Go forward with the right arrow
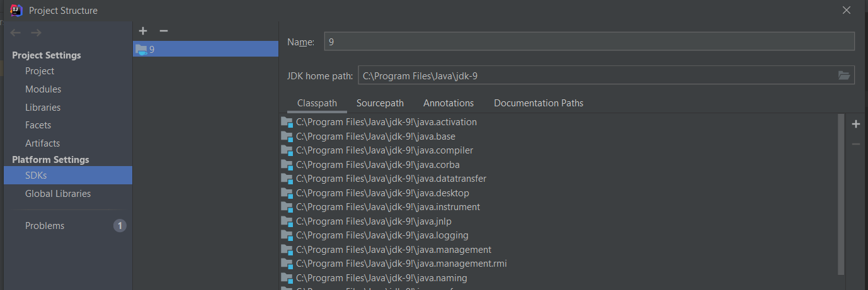This screenshot has height=290, width=868. [x=36, y=33]
